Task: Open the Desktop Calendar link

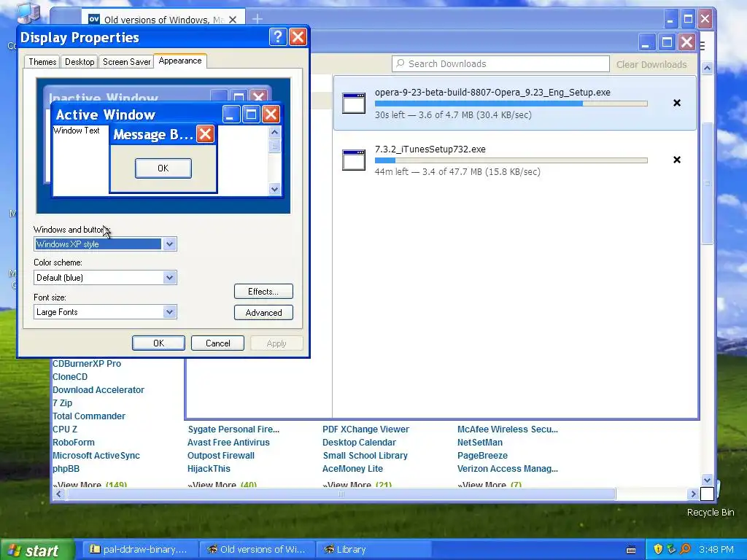Action: [359, 443]
